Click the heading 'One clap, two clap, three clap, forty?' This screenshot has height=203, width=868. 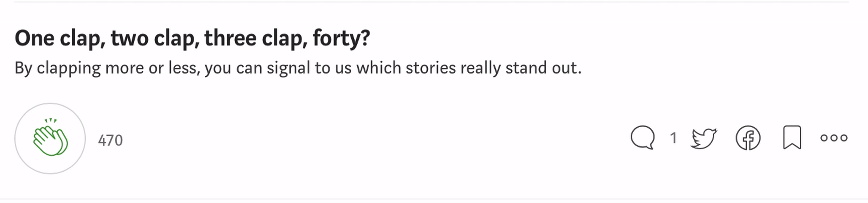pyautogui.click(x=192, y=38)
